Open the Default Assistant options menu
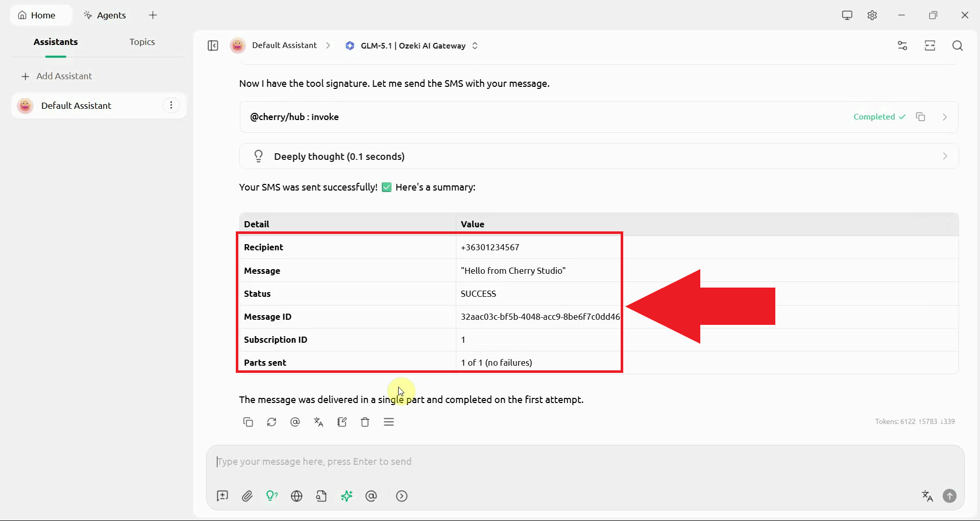The image size is (980, 521). tap(171, 105)
